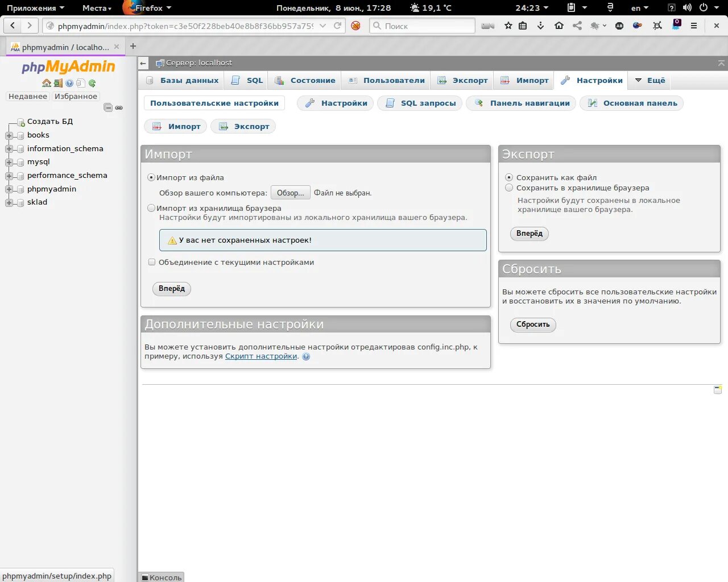
Task: Go to phpMyAdmin home via house icon
Action: click(x=47, y=83)
